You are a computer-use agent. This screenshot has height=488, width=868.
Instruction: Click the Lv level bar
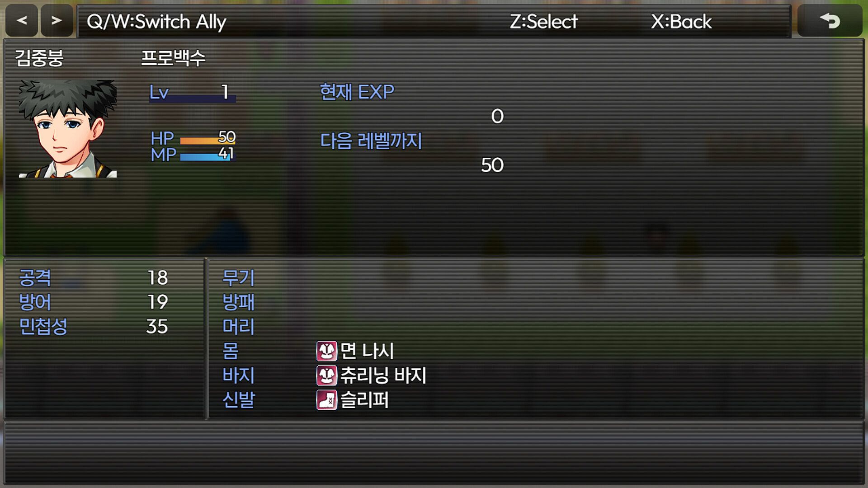(x=193, y=99)
